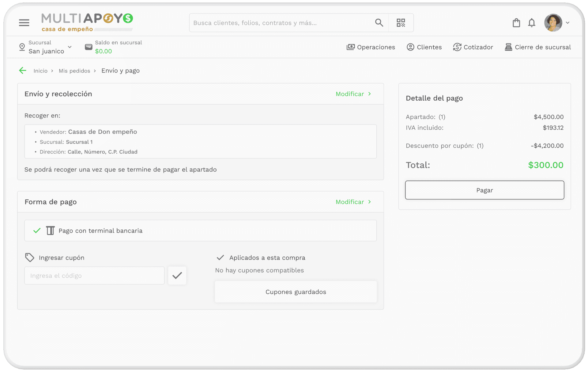Viewport: 588px width, 372px height.
Task: Open the hamburger menu
Action: pyautogui.click(x=24, y=23)
